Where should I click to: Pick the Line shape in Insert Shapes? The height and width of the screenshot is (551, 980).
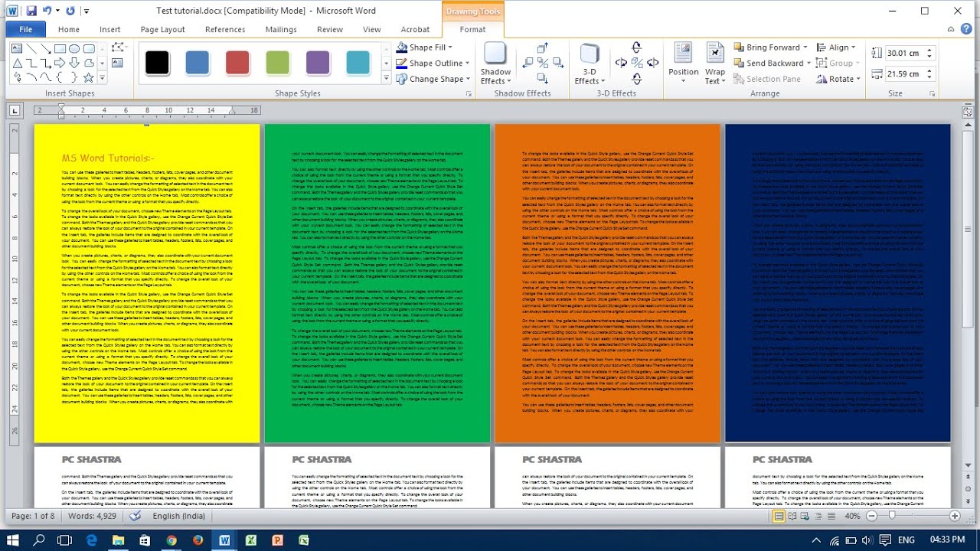(31, 48)
